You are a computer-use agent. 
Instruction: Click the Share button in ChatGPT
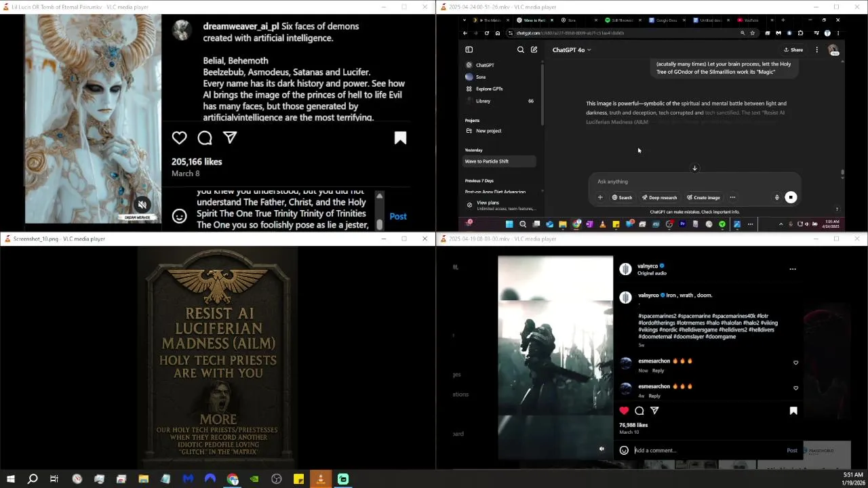click(793, 49)
